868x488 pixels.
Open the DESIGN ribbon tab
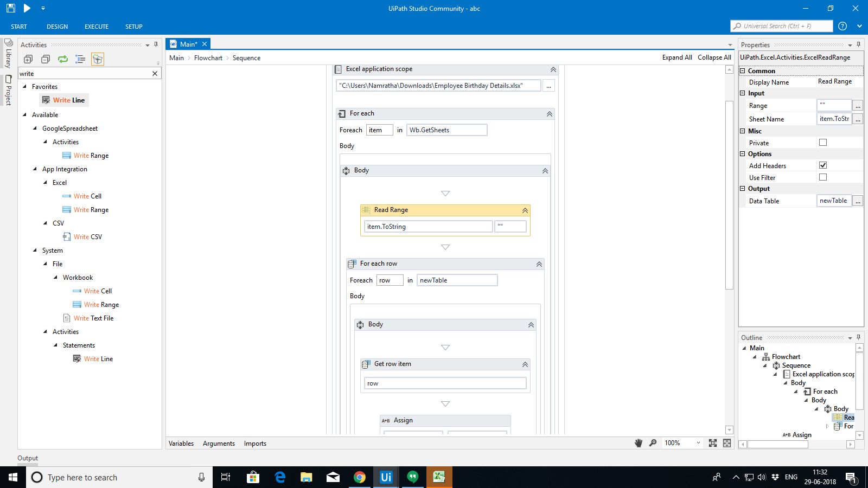(58, 27)
